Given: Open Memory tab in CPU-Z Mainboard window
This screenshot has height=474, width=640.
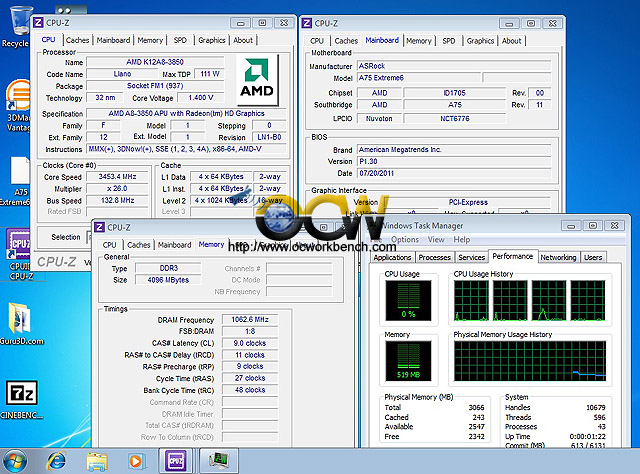Looking at the screenshot, I should click(418, 41).
